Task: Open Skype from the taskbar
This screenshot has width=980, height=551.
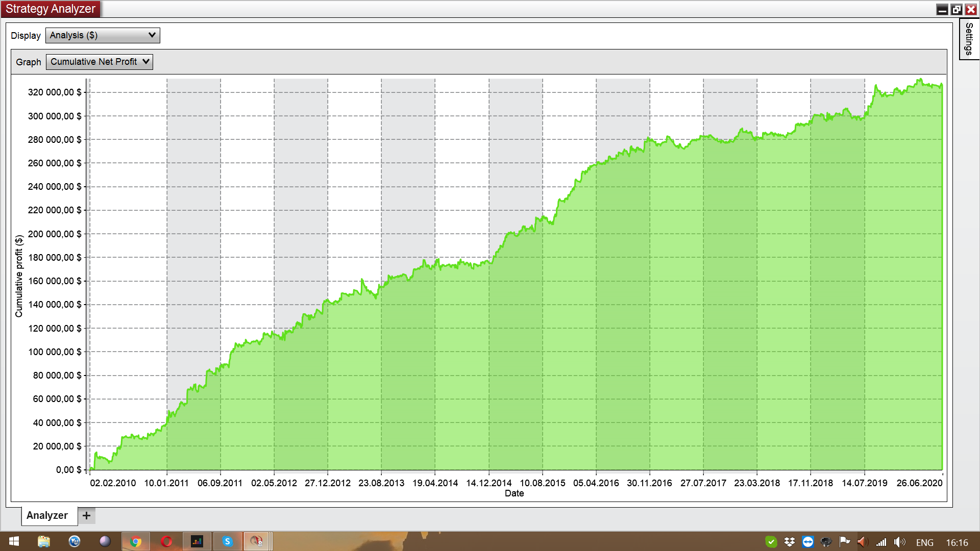Action: click(228, 541)
